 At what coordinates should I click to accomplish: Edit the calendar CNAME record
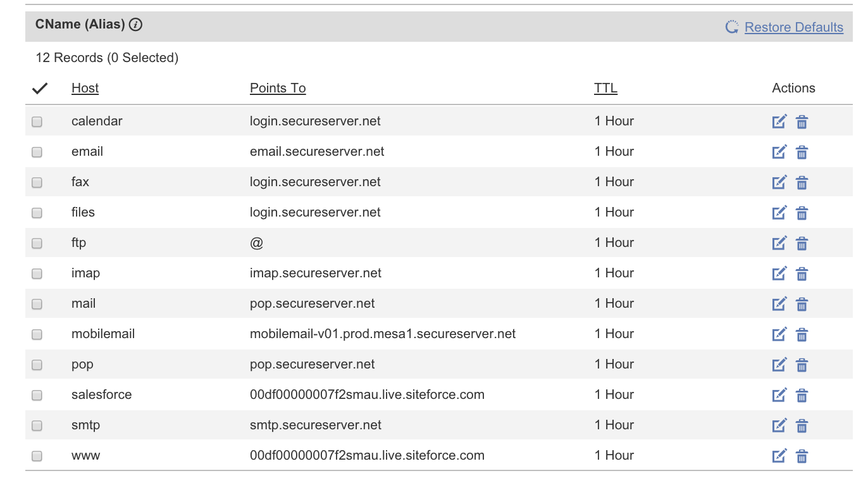(x=779, y=122)
